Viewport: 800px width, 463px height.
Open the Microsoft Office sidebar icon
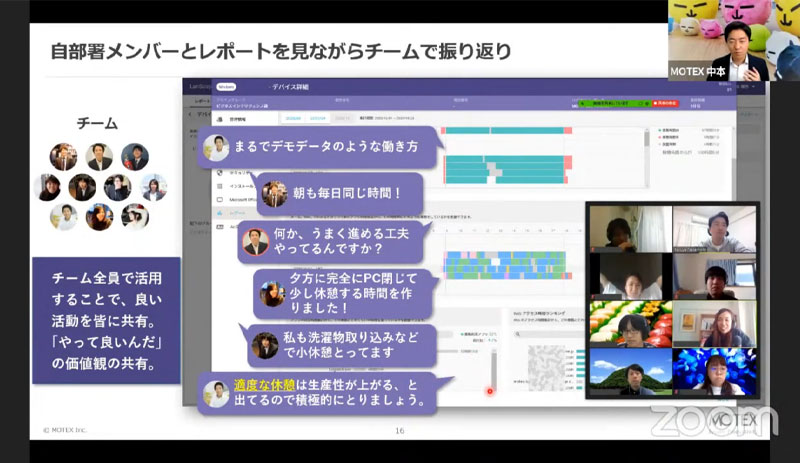(x=220, y=200)
